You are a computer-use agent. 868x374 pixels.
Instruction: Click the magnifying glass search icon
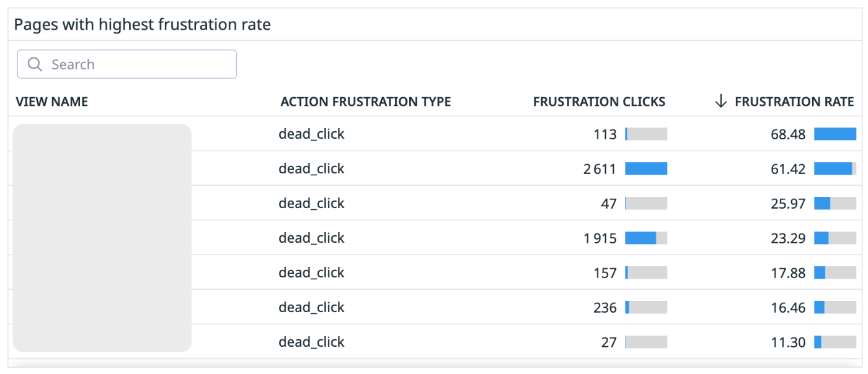[x=35, y=64]
